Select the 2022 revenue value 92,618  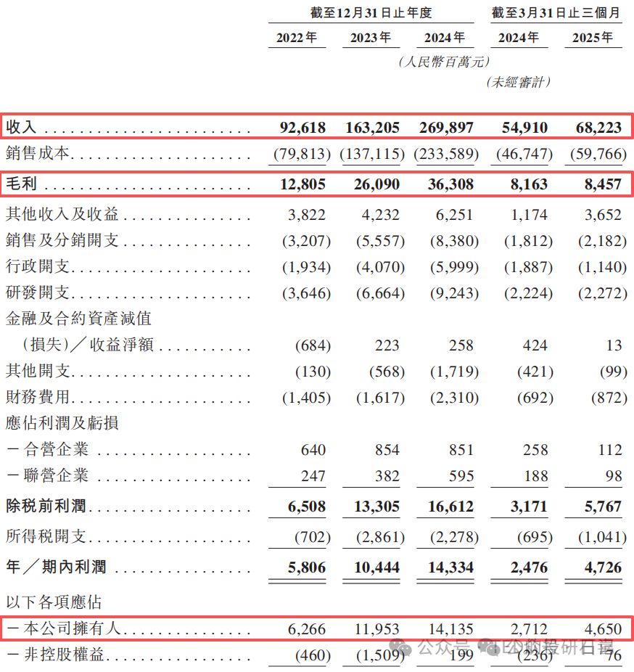pos(302,128)
